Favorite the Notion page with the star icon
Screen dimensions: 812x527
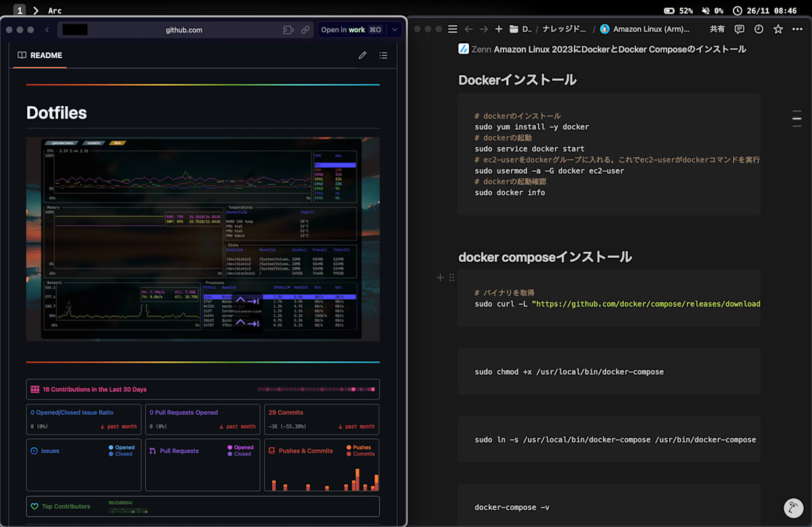(778, 29)
